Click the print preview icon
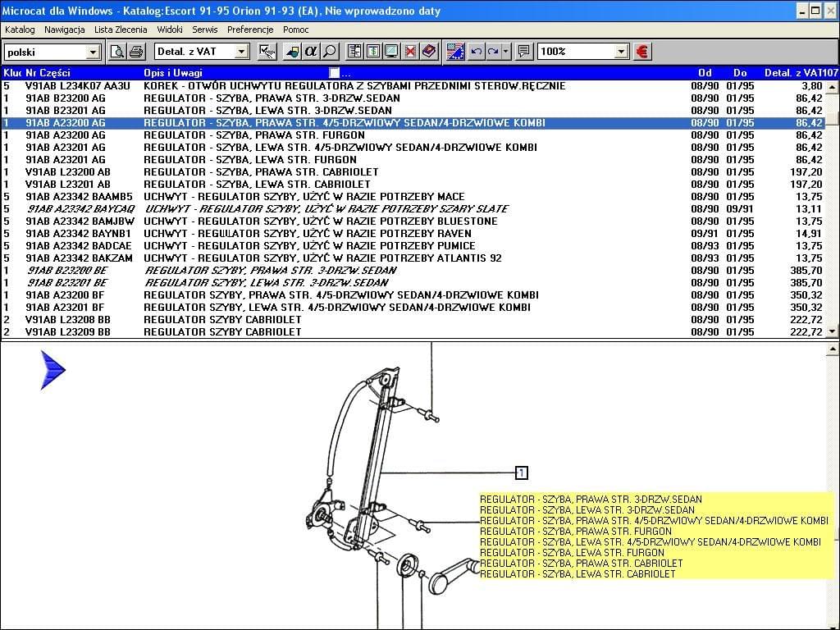 117,52
